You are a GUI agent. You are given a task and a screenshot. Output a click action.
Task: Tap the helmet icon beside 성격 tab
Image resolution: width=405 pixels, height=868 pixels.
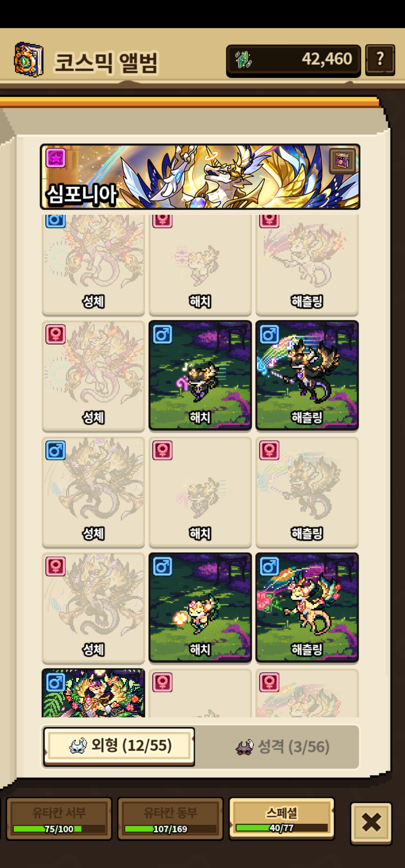244,747
